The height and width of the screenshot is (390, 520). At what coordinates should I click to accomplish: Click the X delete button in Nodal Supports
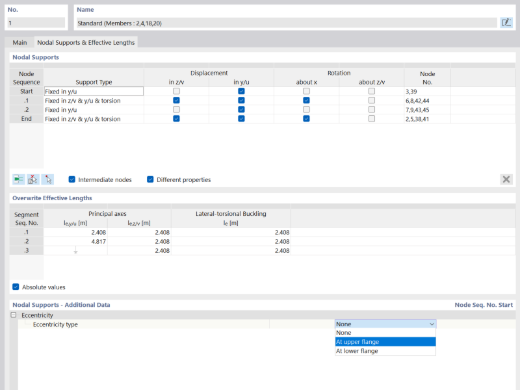[x=506, y=179]
